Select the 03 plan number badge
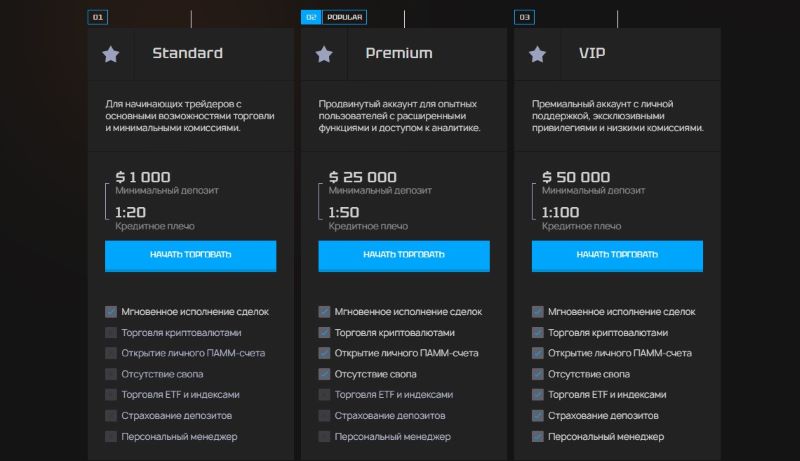 click(x=524, y=17)
